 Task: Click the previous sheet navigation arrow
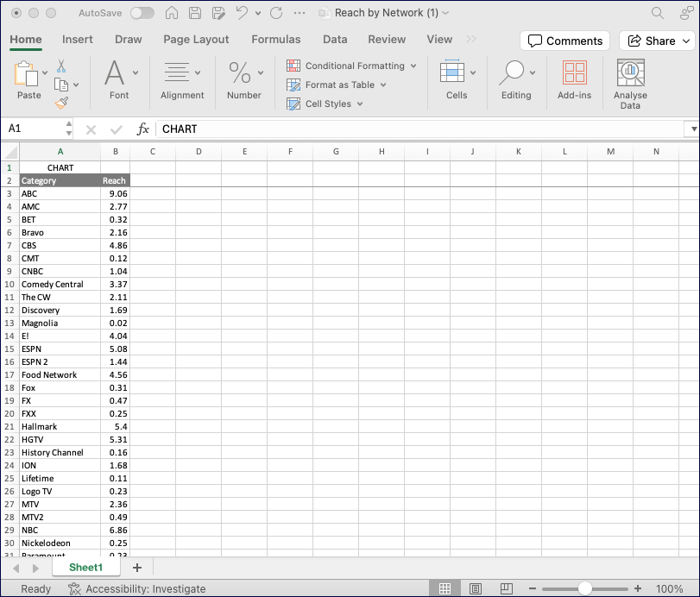(x=16, y=568)
